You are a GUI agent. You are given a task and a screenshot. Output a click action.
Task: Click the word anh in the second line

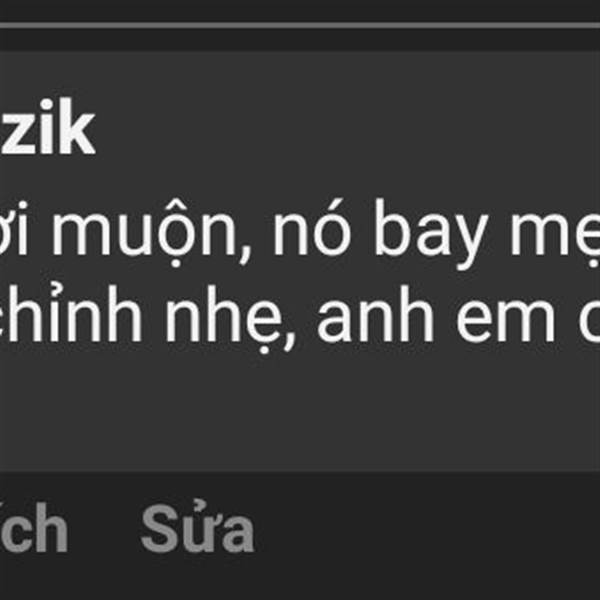tap(376, 314)
